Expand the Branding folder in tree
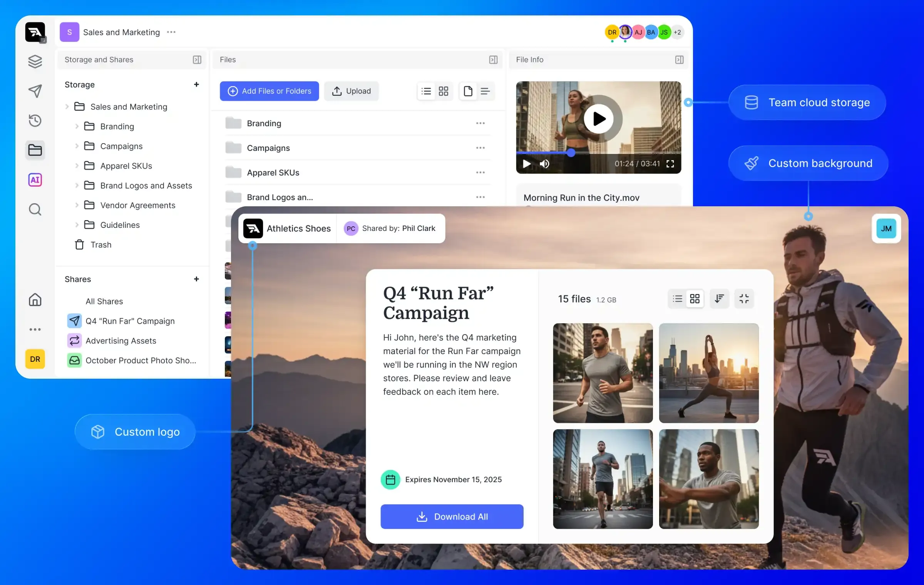Viewport: 924px width, 585px height. [77, 126]
